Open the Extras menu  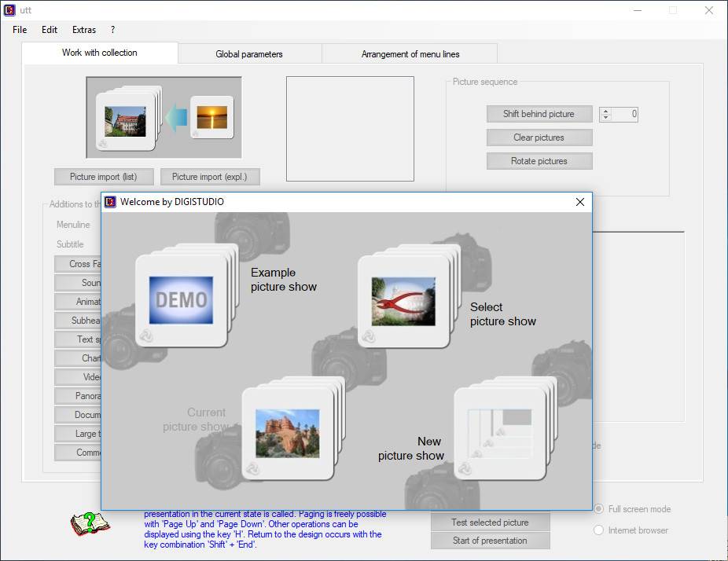84,30
